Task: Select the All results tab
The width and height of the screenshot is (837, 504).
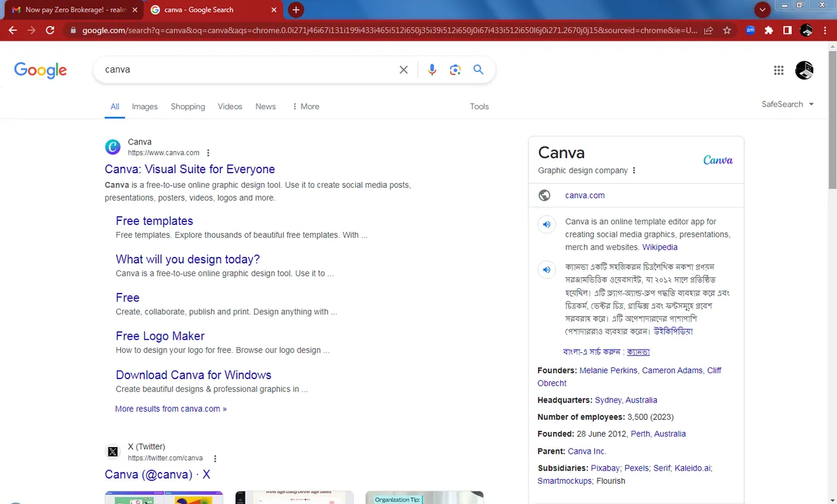Action: click(x=114, y=107)
